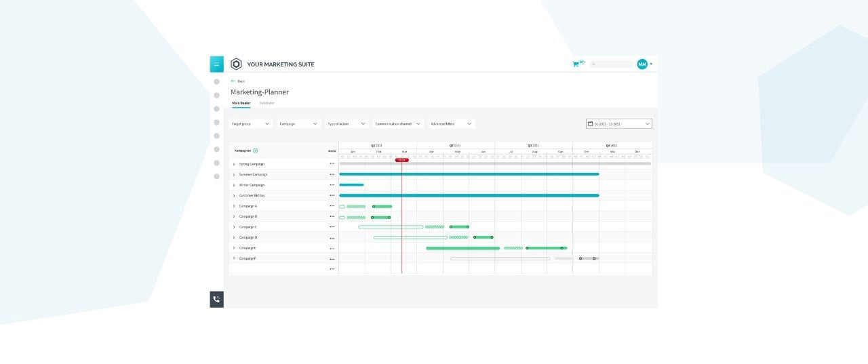Open the three-dot menu for Customer Birthday
The image size is (868, 364).
click(x=332, y=195)
